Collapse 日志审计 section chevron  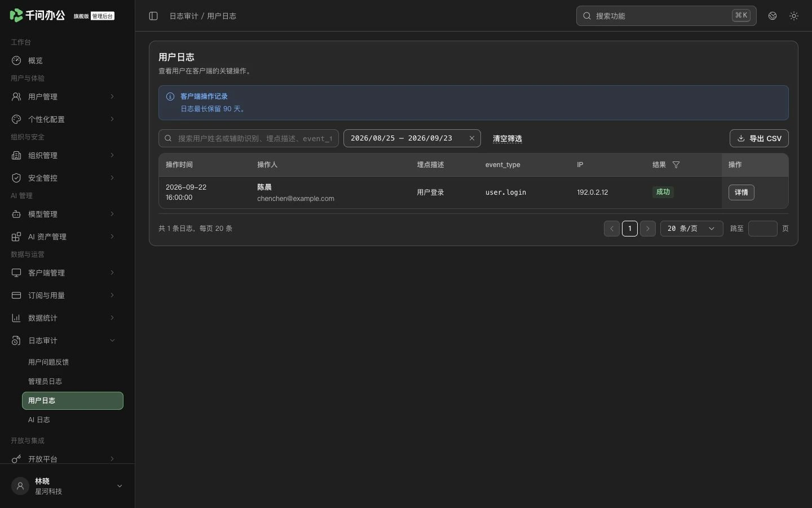point(112,340)
